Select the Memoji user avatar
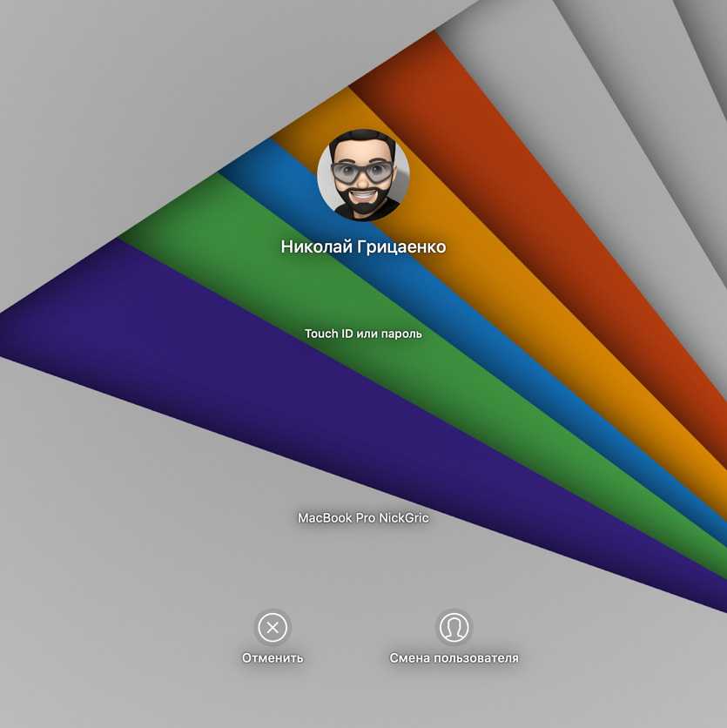This screenshot has width=727, height=728. [363, 175]
